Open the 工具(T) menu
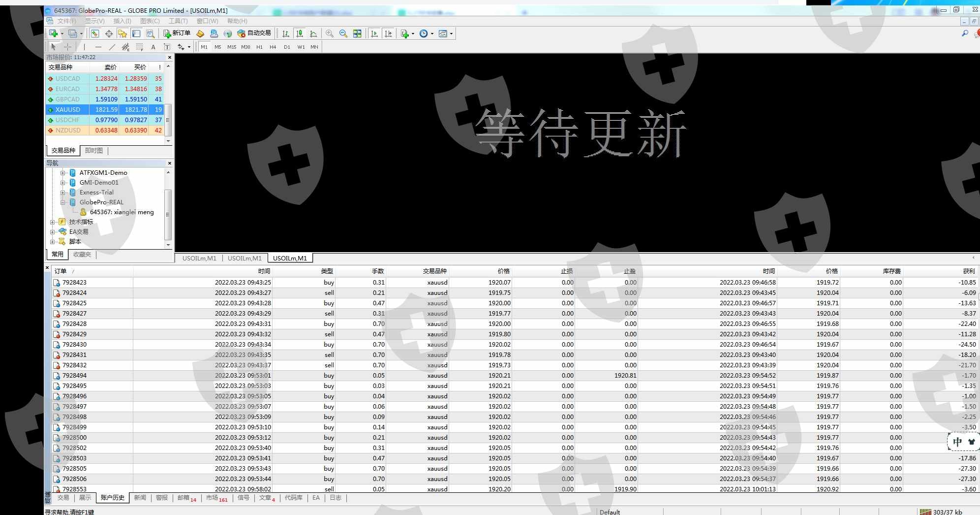Viewport: 980px width, 515px height. (178, 21)
